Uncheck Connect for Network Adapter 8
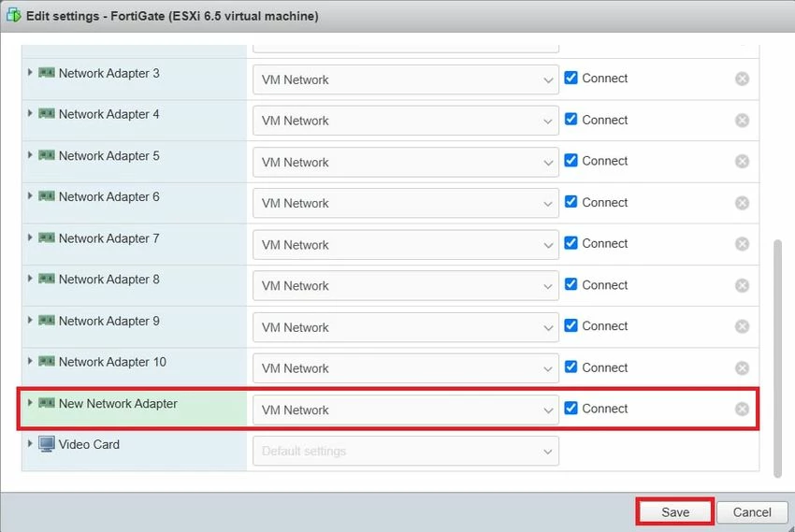The width and height of the screenshot is (795, 532). (571, 284)
